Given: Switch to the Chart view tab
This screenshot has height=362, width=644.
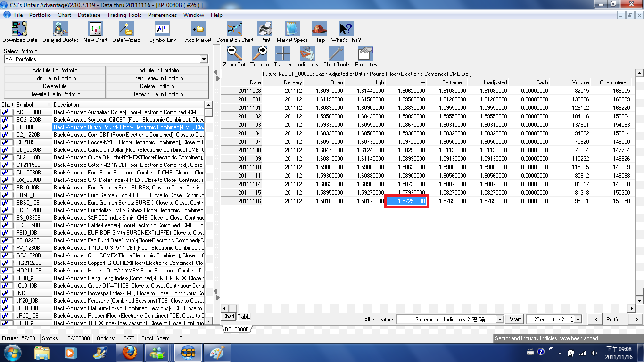Looking at the screenshot, I should click(x=228, y=317).
